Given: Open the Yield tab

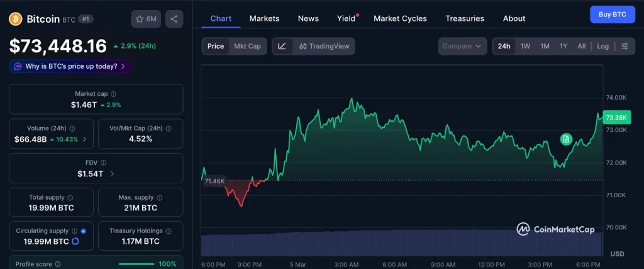Looking at the screenshot, I should click(x=347, y=18).
